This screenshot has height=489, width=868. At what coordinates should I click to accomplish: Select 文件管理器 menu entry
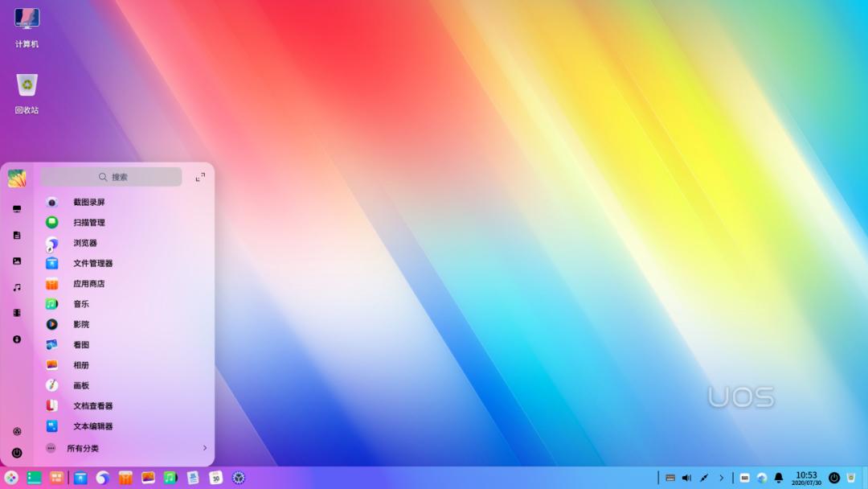tap(92, 263)
